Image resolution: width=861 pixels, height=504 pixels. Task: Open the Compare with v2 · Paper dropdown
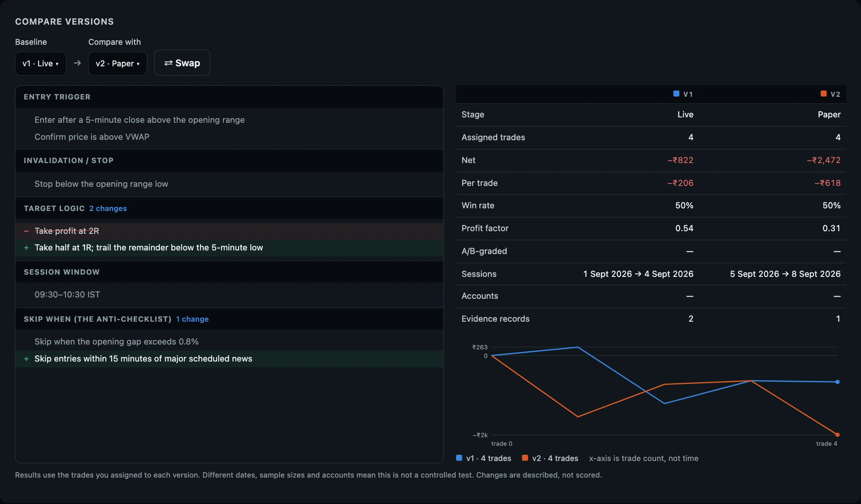coord(117,63)
